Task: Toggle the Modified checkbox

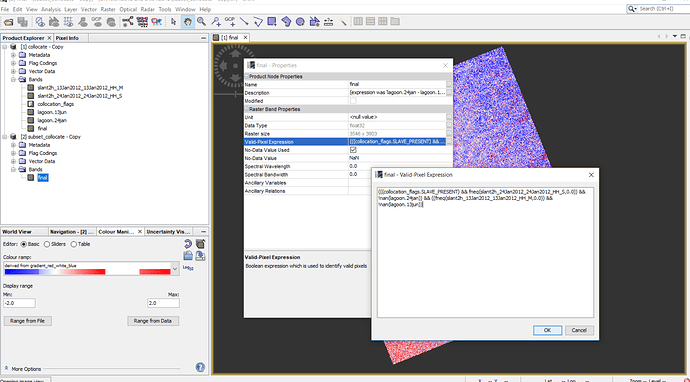Action: [x=353, y=101]
